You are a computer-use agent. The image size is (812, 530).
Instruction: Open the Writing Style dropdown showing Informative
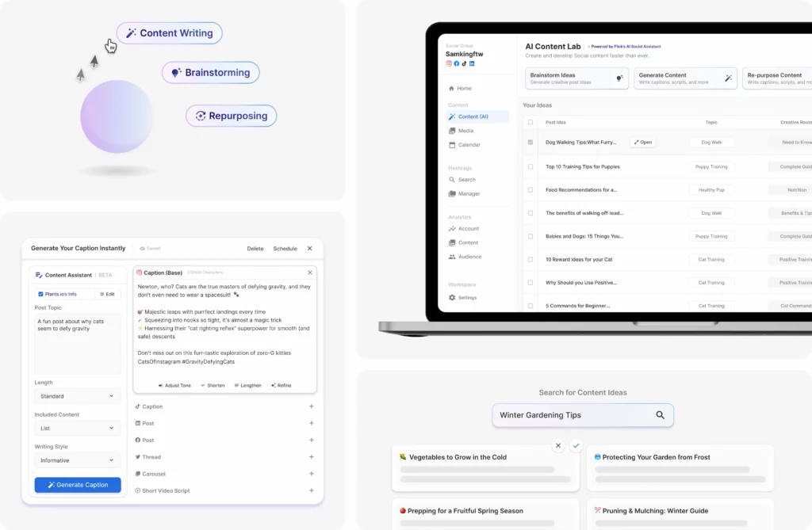tap(77, 460)
